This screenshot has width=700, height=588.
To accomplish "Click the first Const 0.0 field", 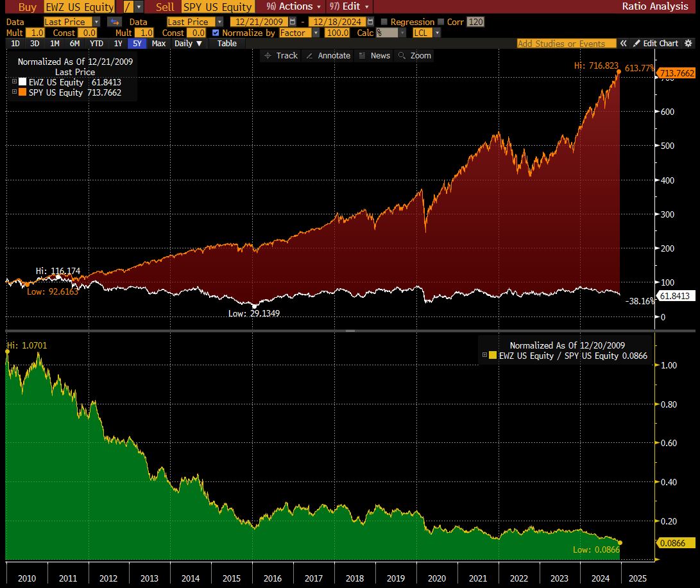I will tap(87, 33).
